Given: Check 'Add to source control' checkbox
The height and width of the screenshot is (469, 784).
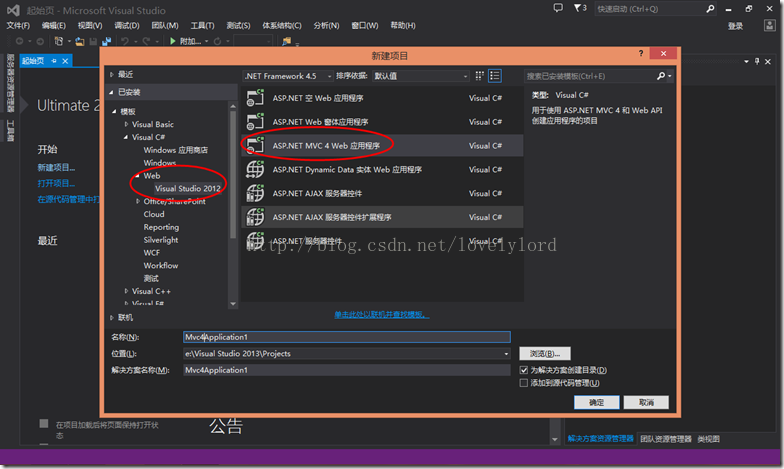Looking at the screenshot, I should pyautogui.click(x=524, y=383).
